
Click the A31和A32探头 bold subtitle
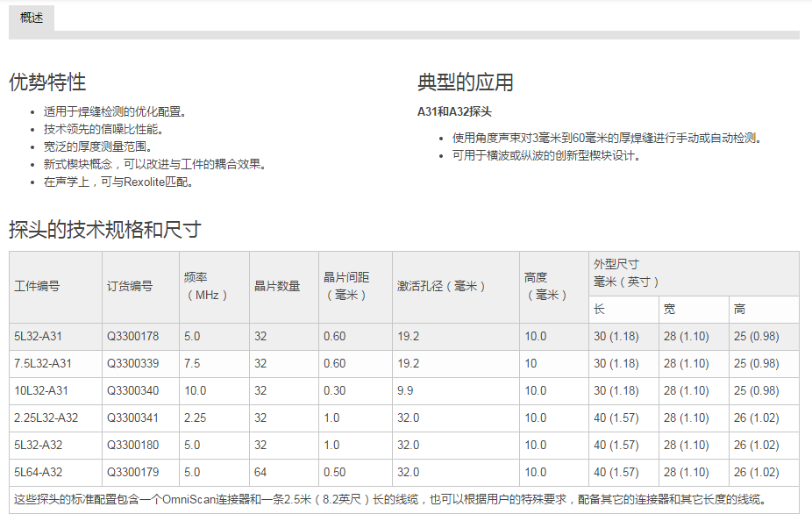point(454,112)
